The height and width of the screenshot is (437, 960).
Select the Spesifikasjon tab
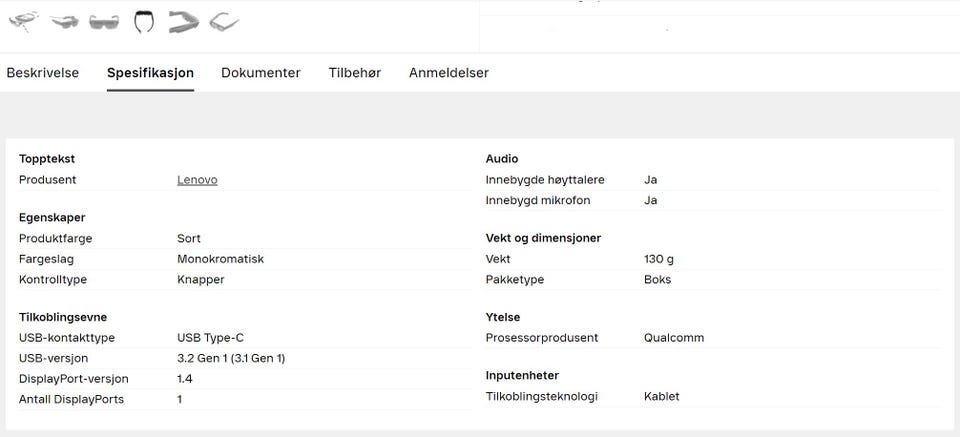pyautogui.click(x=150, y=73)
